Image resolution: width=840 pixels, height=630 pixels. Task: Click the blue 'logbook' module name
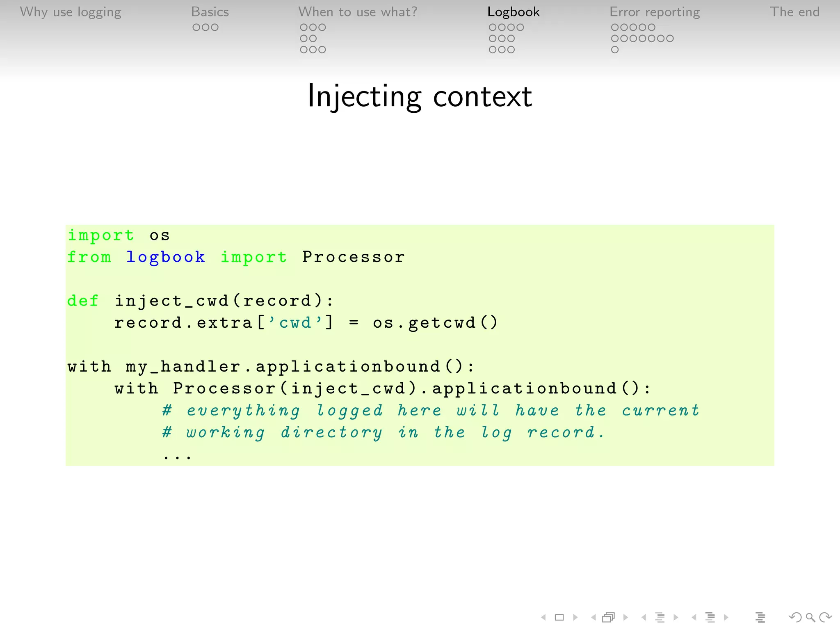(x=166, y=257)
